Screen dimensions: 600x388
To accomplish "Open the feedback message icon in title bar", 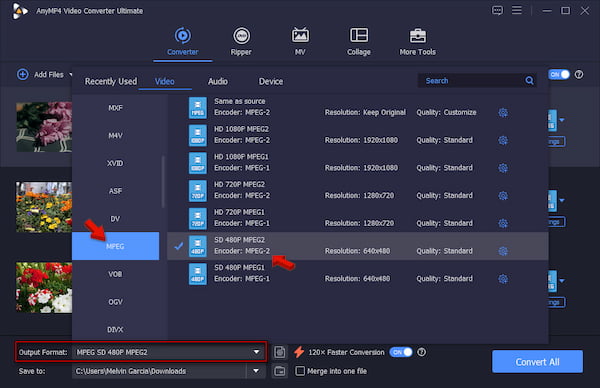I will [497, 10].
